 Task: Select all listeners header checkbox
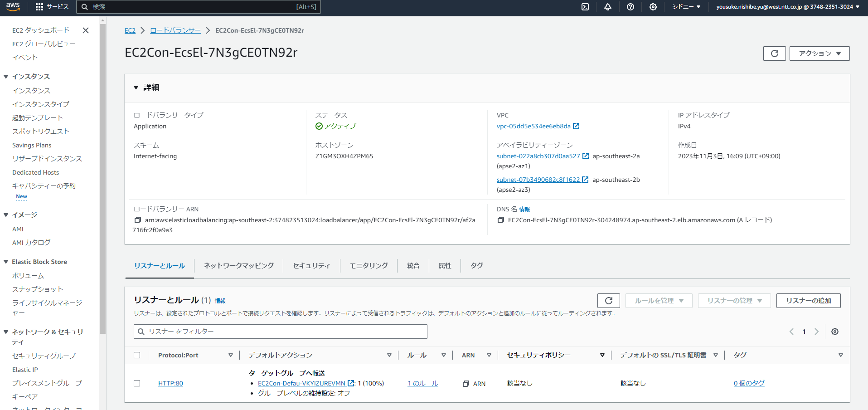click(137, 355)
